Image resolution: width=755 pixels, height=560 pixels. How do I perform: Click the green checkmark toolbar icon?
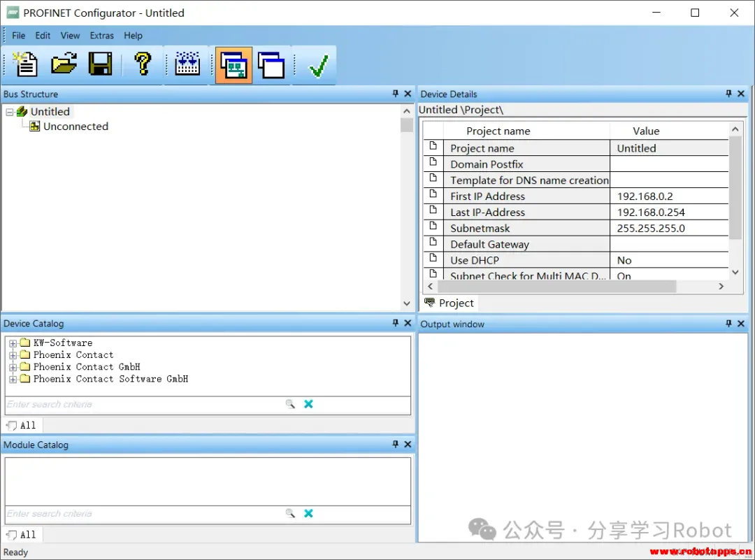point(318,66)
